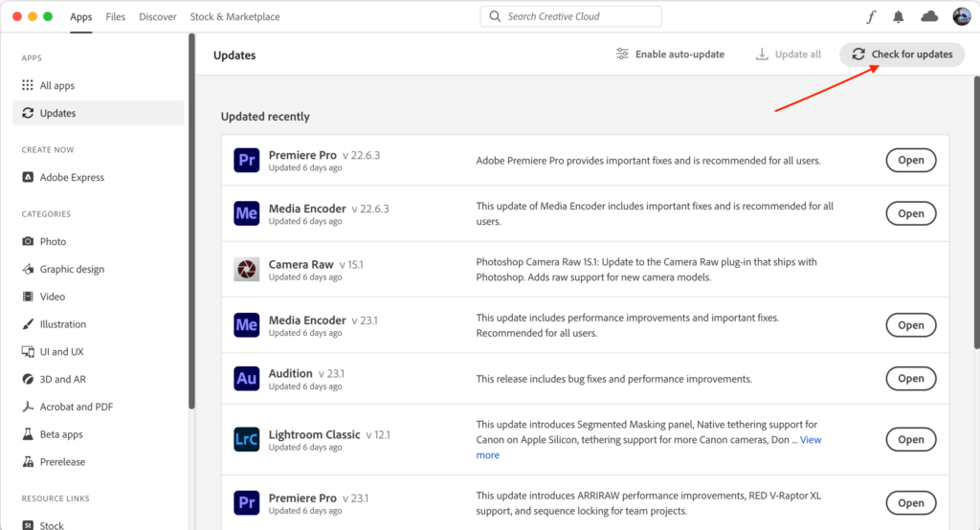980x530 pixels.
Task: Click the Media Encoder v 22.6.3 icon
Action: (246, 213)
